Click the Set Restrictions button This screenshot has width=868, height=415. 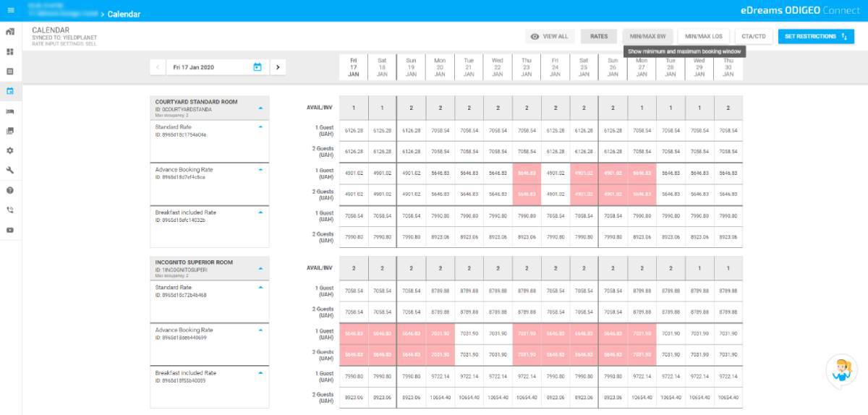point(816,36)
